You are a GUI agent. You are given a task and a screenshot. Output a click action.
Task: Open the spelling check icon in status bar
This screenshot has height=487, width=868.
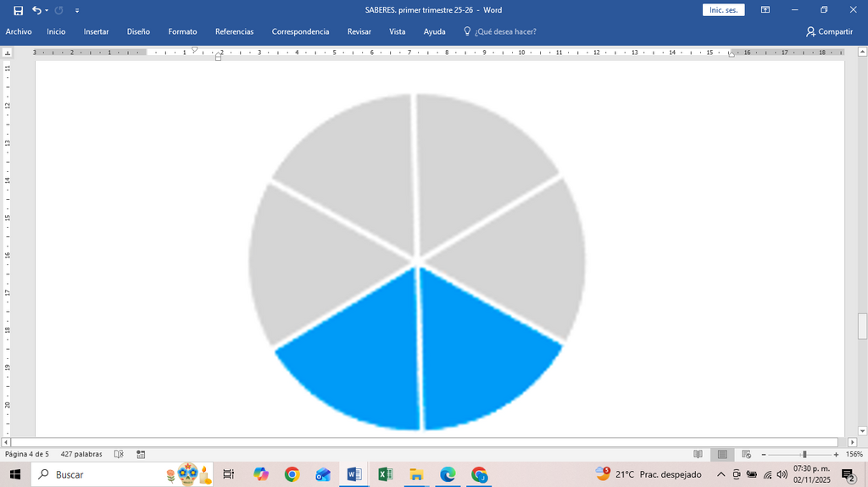[119, 454]
